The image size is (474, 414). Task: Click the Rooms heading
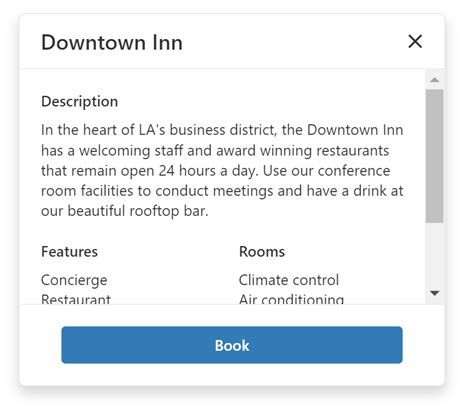coord(262,252)
